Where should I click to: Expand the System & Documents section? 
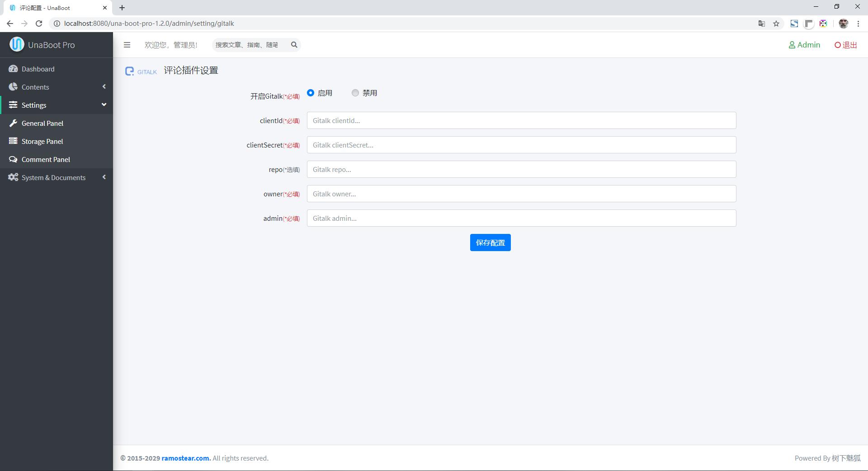coord(104,177)
